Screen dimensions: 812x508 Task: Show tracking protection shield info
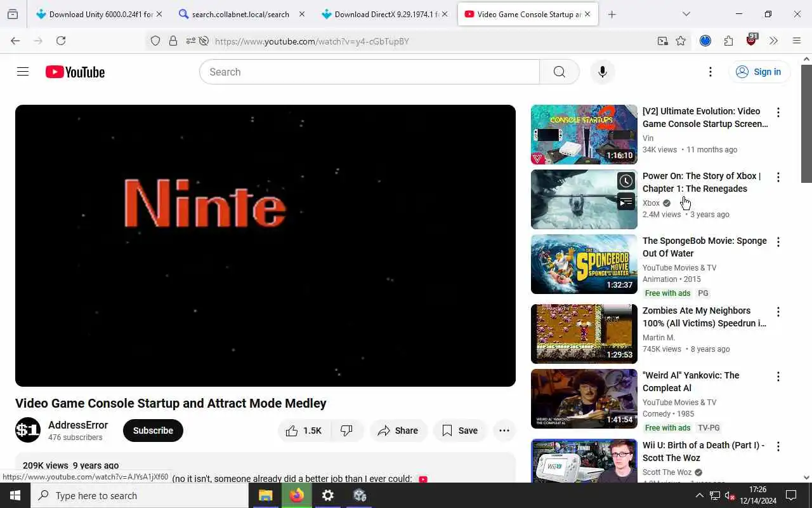[155, 41]
